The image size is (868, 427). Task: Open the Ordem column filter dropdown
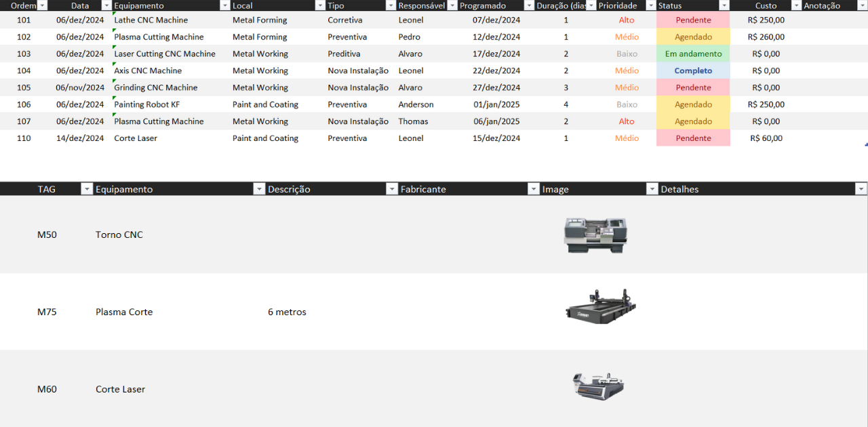tap(42, 5)
